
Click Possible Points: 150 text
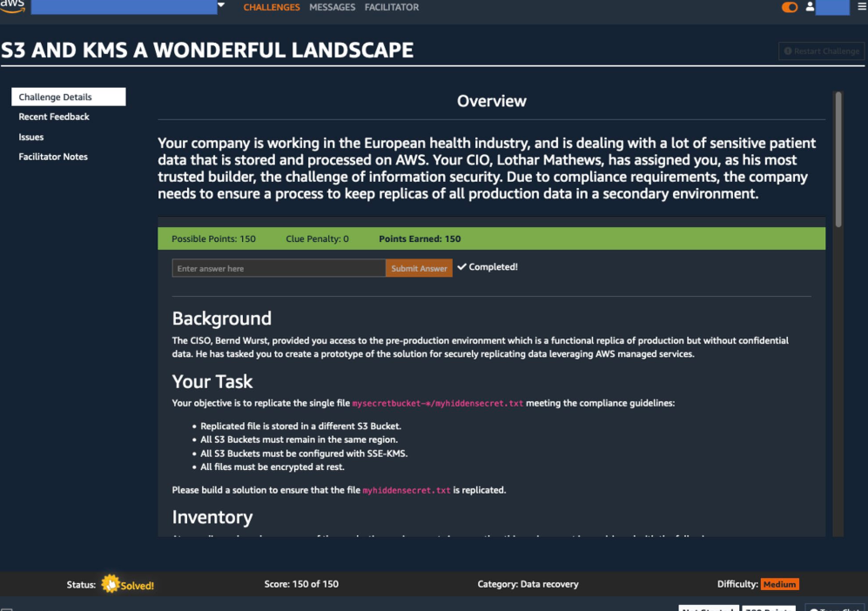(213, 239)
